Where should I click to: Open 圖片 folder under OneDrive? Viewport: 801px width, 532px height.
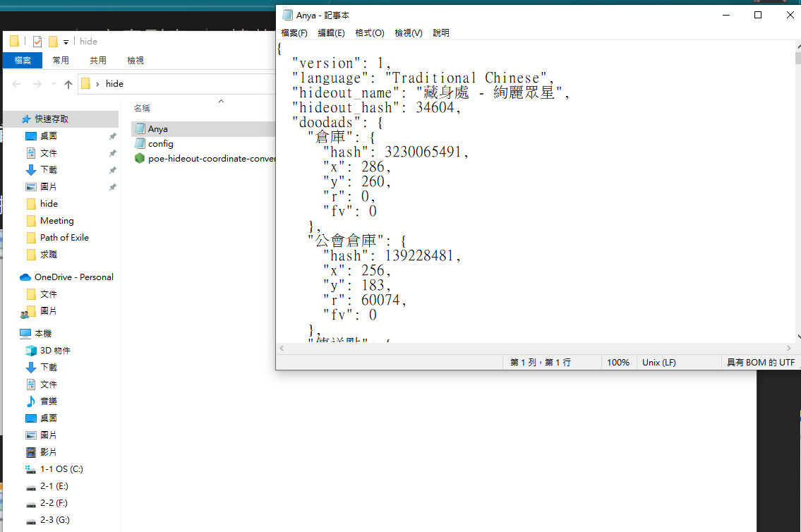49,311
